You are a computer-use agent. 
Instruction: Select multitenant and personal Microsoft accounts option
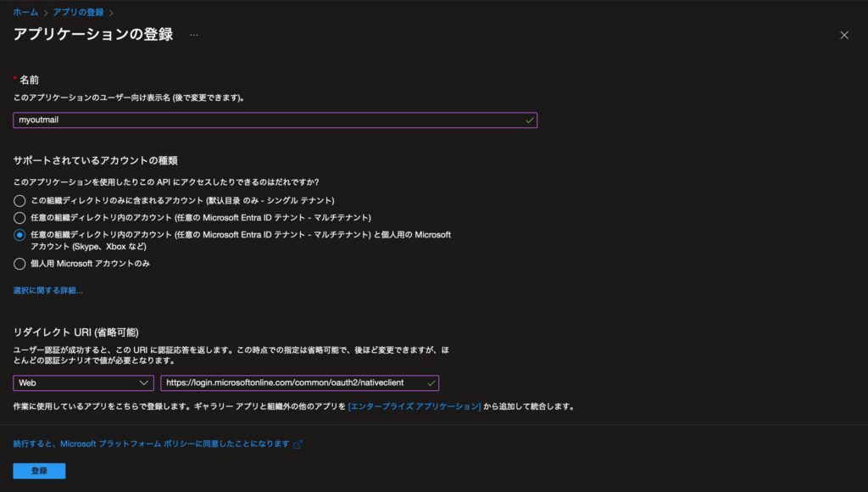pos(19,235)
